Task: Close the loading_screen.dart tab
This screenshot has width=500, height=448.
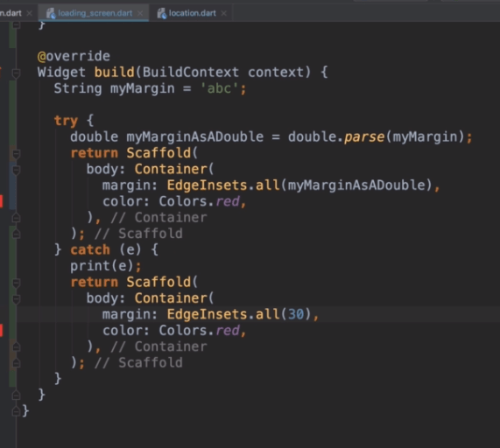Action: click(140, 13)
